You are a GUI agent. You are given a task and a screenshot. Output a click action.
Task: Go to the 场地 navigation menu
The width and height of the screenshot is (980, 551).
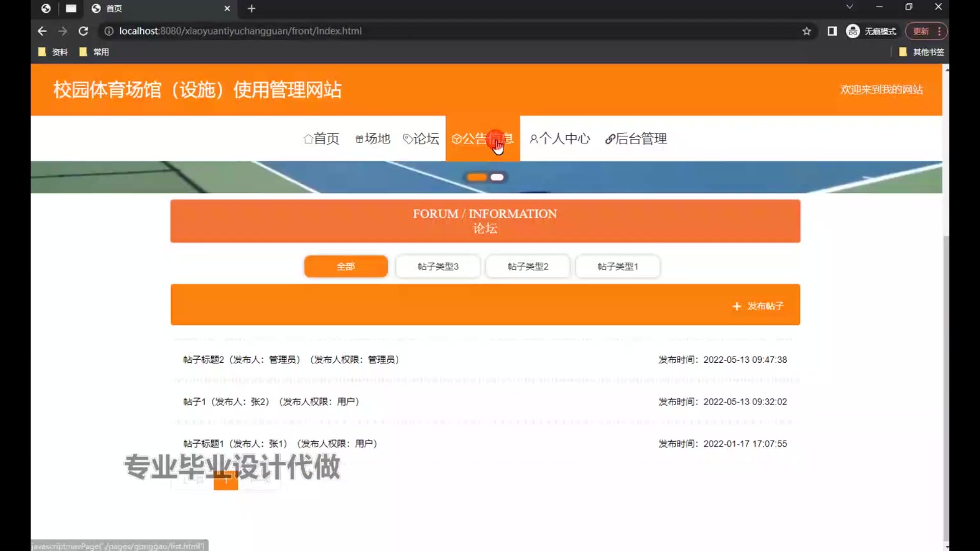click(x=373, y=139)
